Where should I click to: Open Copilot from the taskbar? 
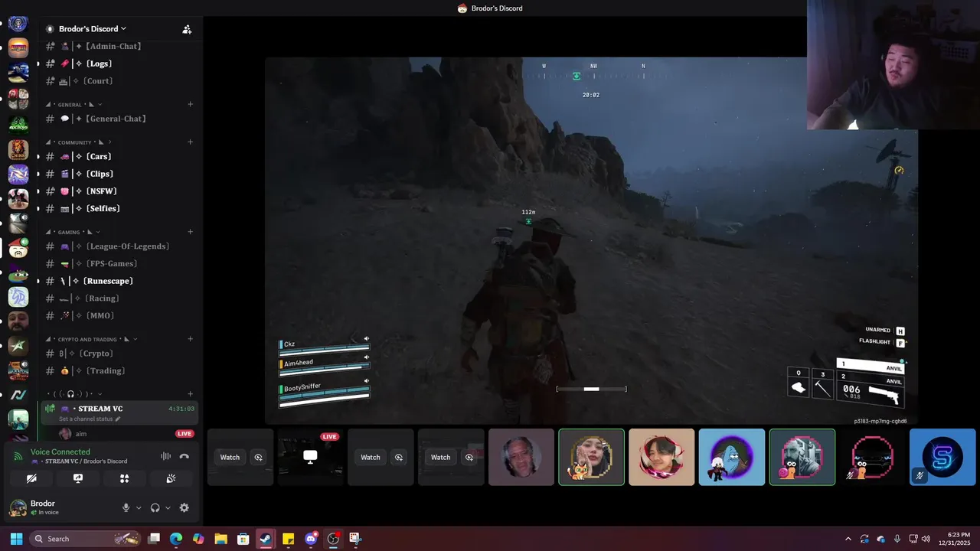(198, 539)
